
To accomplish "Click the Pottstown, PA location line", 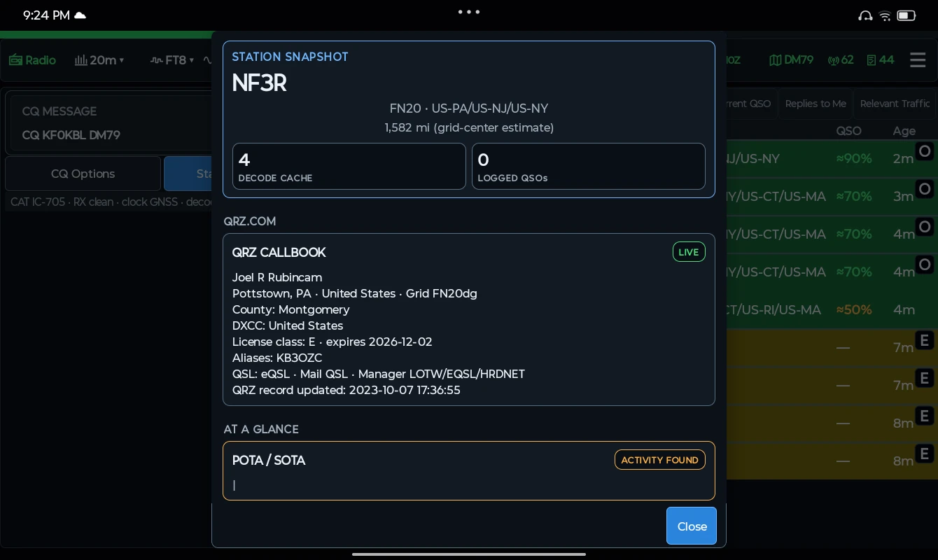I will (354, 293).
